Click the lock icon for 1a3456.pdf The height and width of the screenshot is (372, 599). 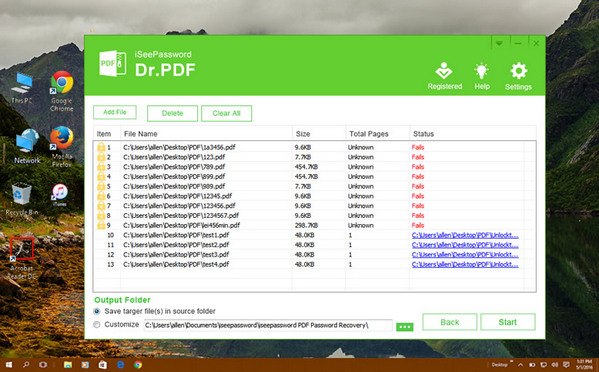[101, 147]
